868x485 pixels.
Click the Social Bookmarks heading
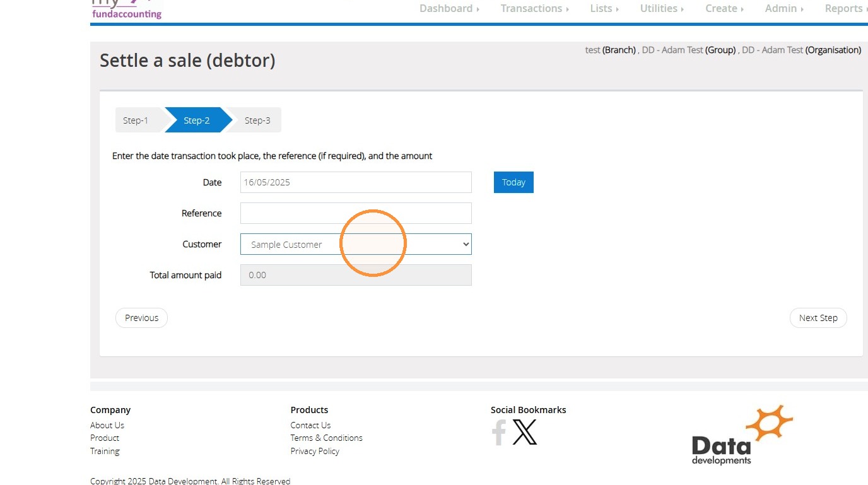tap(528, 410)
